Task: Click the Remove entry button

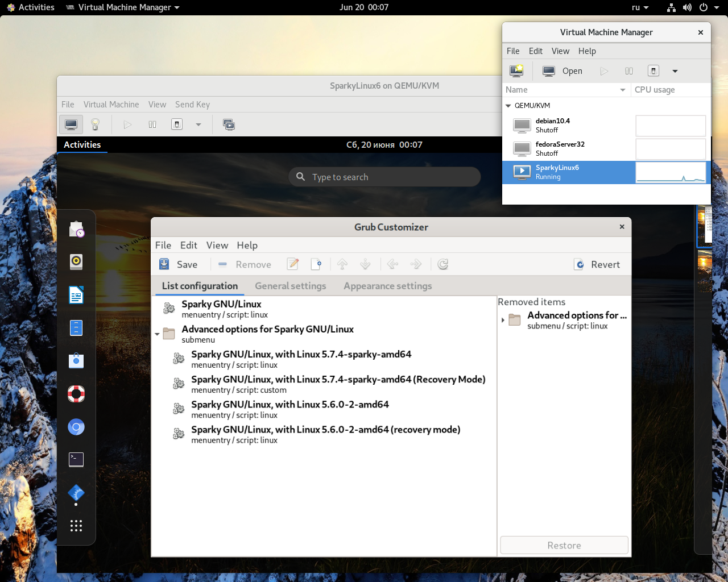Action: (245, 264)
